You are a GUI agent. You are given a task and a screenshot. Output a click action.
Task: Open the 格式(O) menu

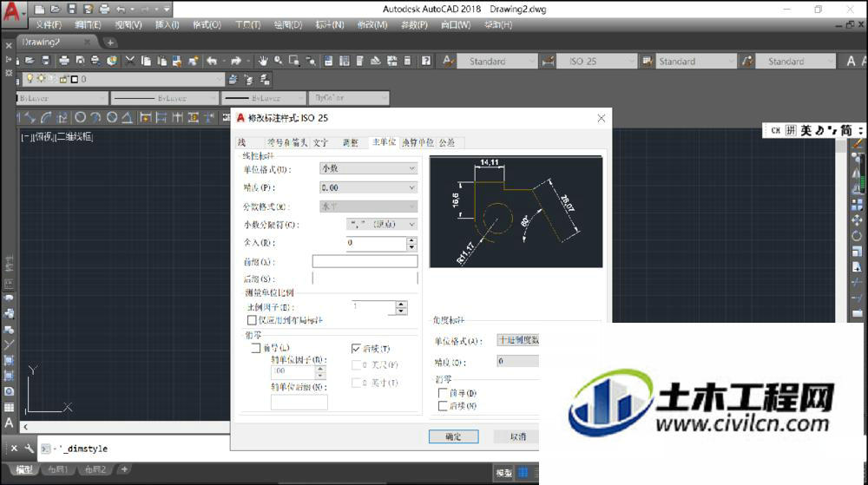(207, 25)
